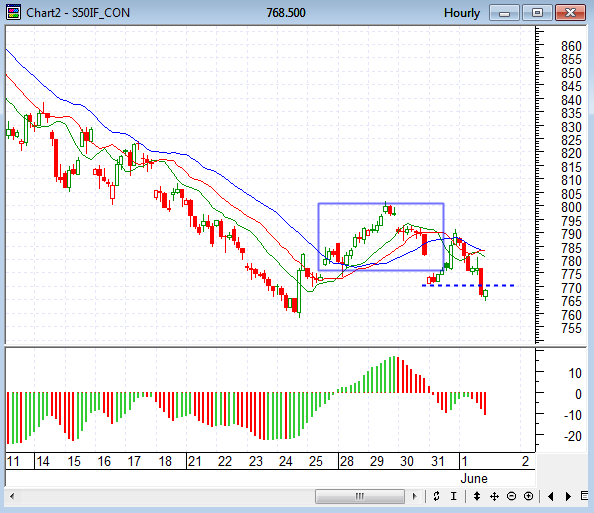
Task: Click the scrollbar right arrow
Action: [414, 496]
